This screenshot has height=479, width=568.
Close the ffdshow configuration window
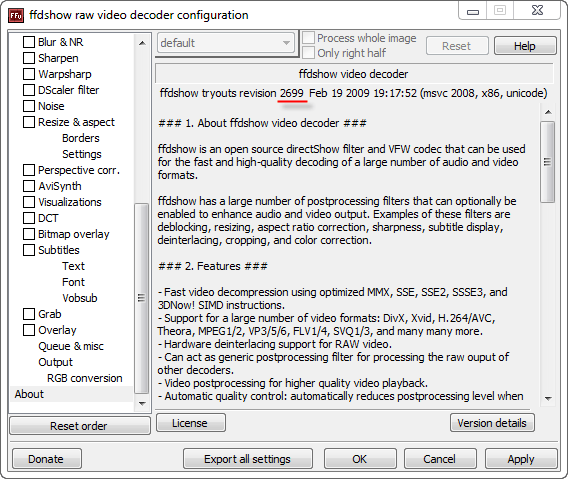538,11
